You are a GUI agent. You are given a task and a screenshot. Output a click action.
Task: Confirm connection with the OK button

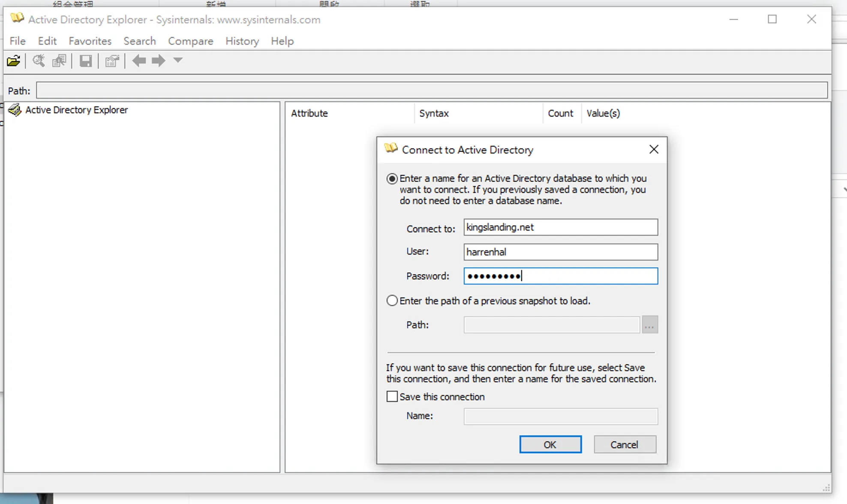tap(550, 444)
